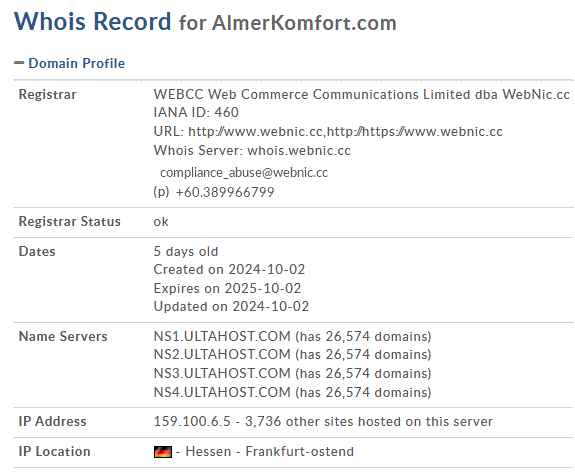Click the minus icon beside Domain Profile
This screenshot has height=472, width=575.
(x=19, y=63)
